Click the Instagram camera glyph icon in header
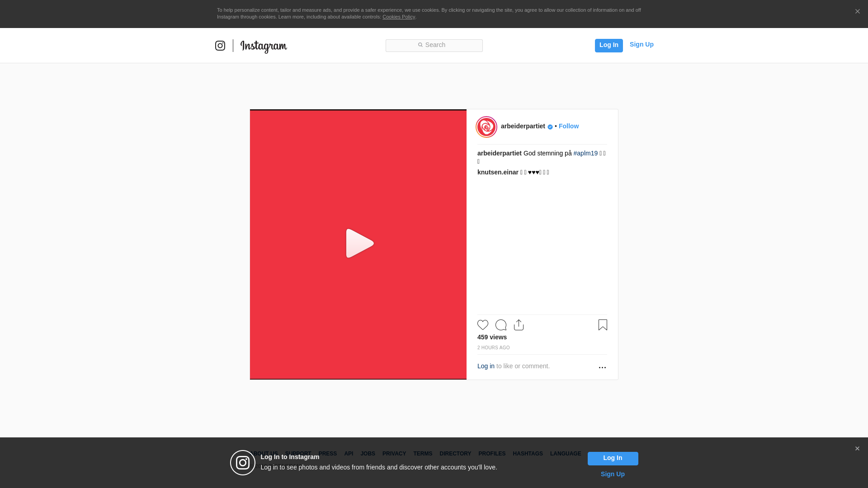 point(220,46)
